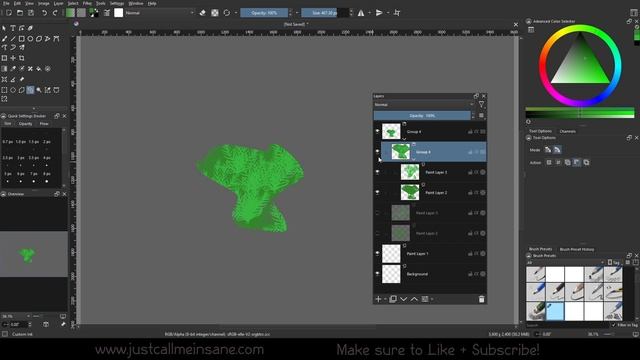The height and width of the screenshot is (360, 640).
Task: Click the brush Size slider
Action: click(325, 13)
